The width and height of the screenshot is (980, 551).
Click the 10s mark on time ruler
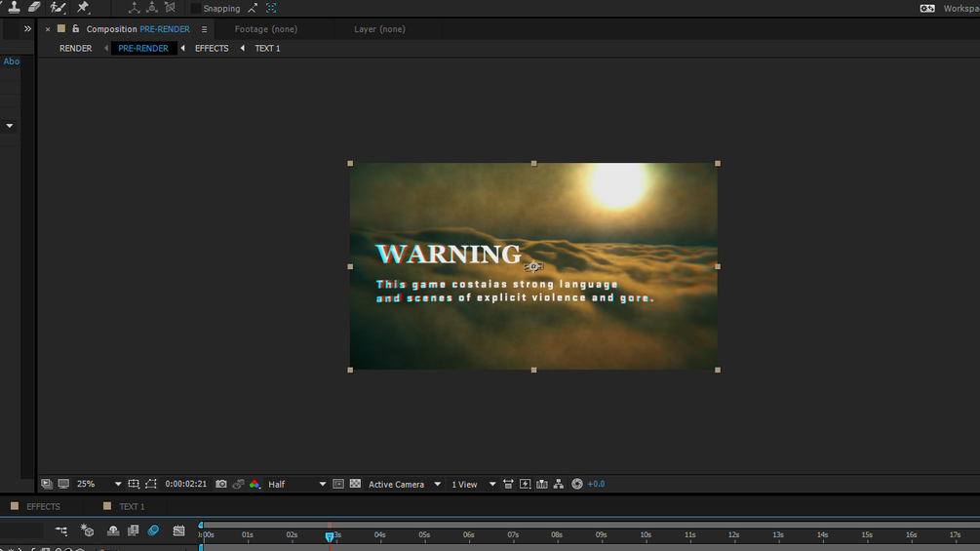646,534
